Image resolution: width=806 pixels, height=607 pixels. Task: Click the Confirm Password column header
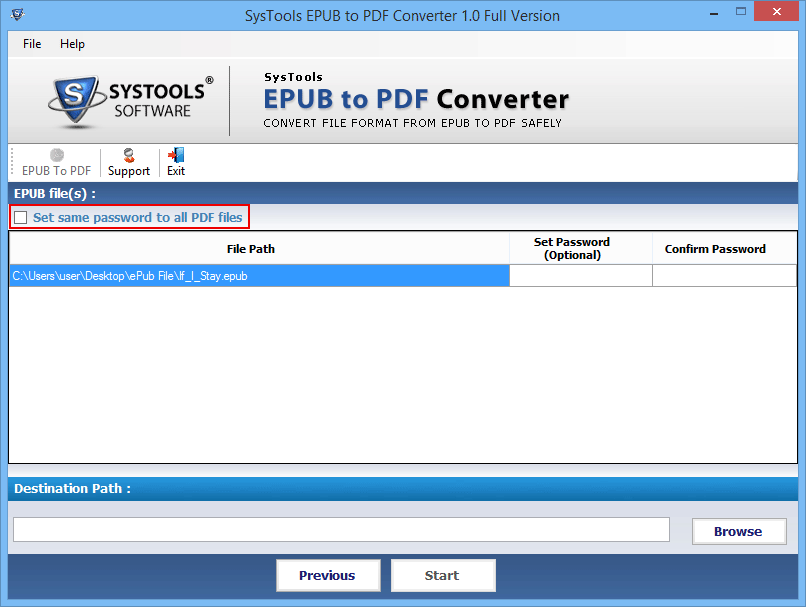pos(724,249)
